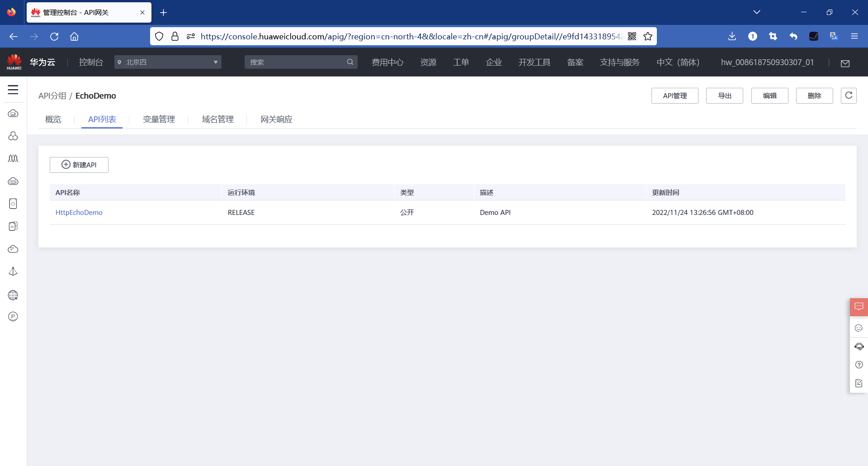Open a new browser tab
Image resolution: width=868 pixels, height=466 pixels.
[x=164, y=12]
